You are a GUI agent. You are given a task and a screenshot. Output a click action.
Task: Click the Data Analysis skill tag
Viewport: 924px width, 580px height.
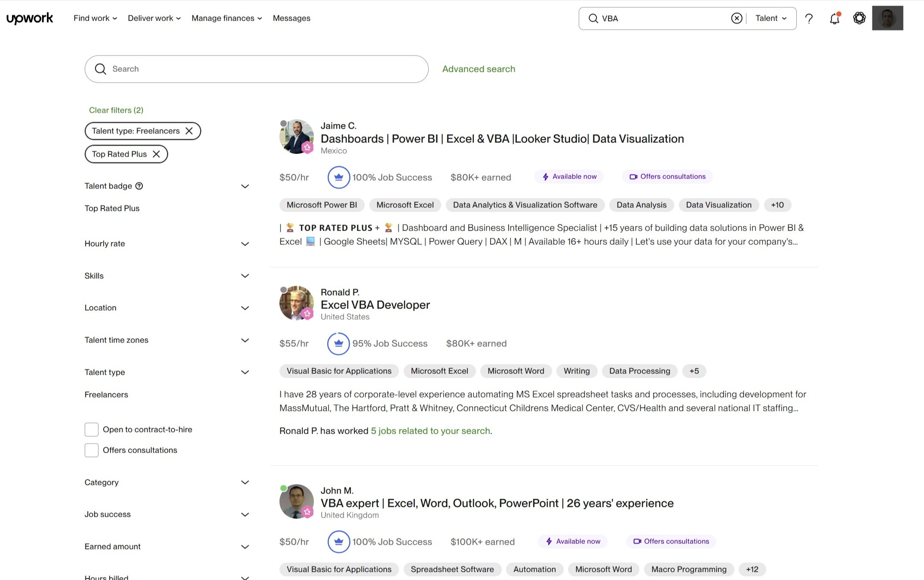tap(642, 205)
